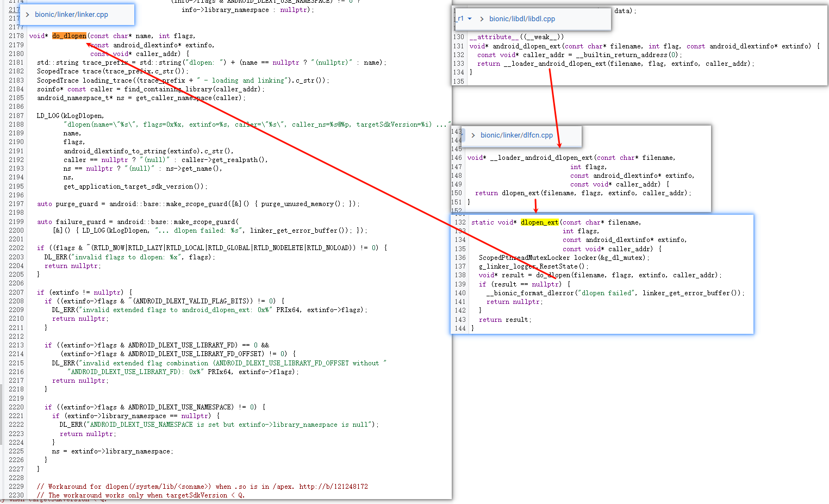Click the chevron before bionic/linker/dlfcn.cpp
Viewport: 829px width, 504px height.
coord(473,135)
